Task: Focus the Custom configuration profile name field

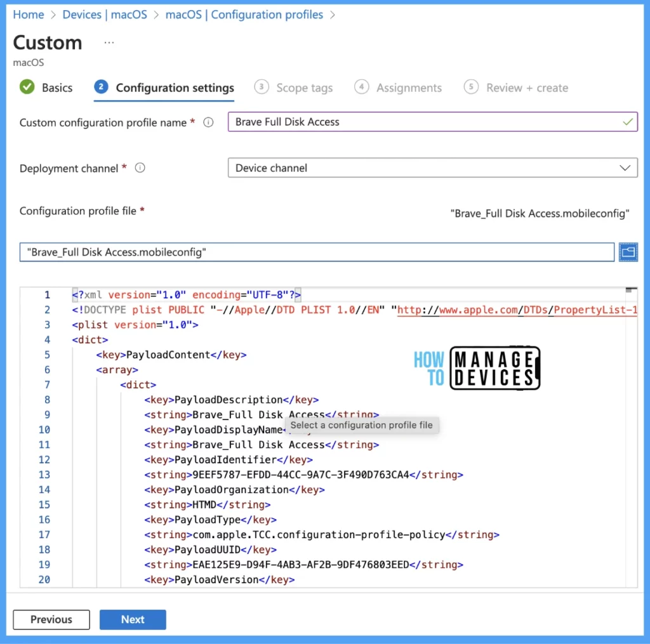Action: pyautogui.click(x=432, y=122)
